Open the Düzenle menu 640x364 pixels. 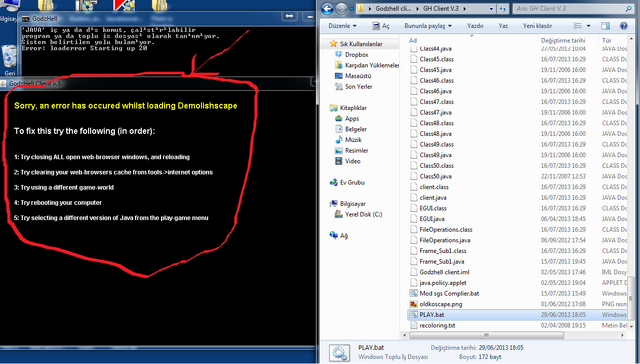[x=342, y=26]
